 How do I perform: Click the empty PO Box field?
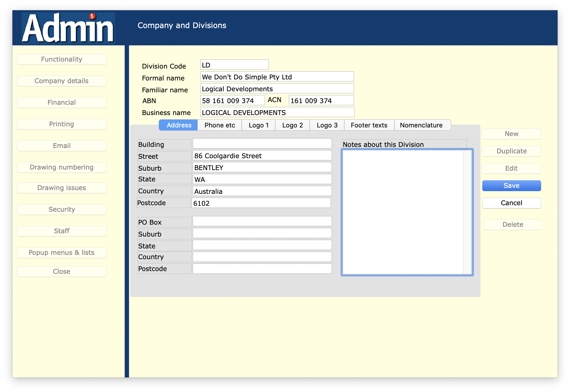pyautogui.click(x=262, y=221)
